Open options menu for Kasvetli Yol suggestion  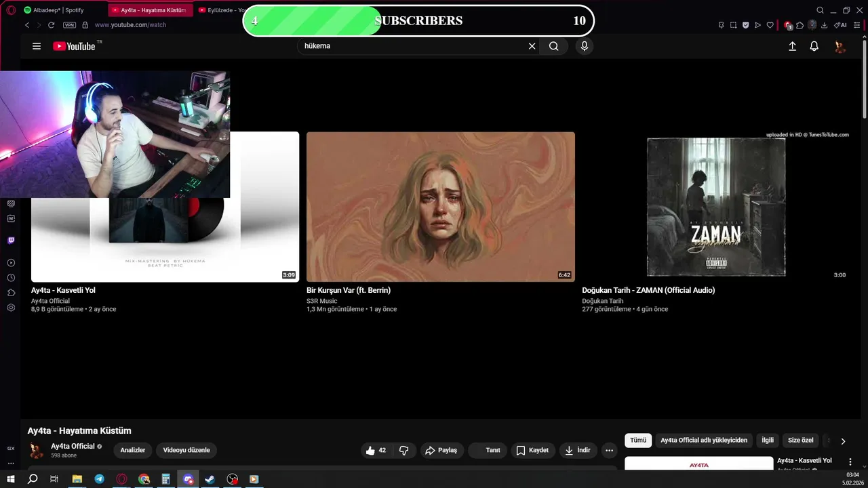(x=850, y=462)
